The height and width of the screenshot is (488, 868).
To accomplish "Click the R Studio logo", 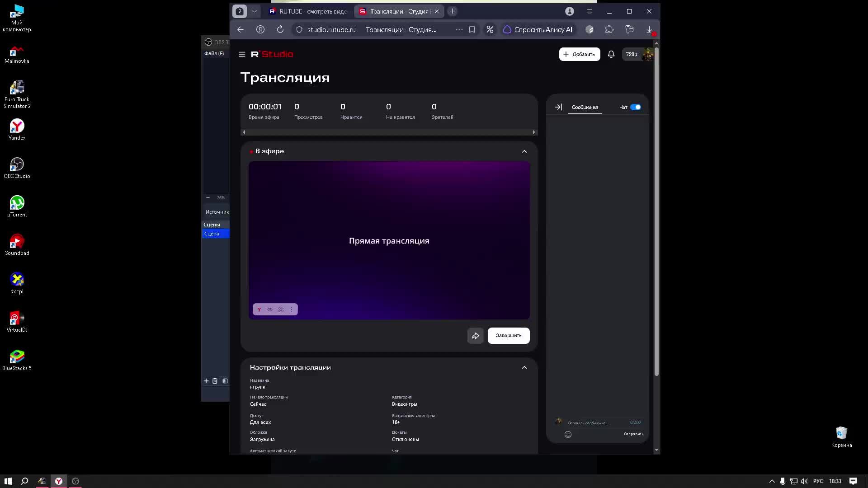I will (x=272, y=54).
